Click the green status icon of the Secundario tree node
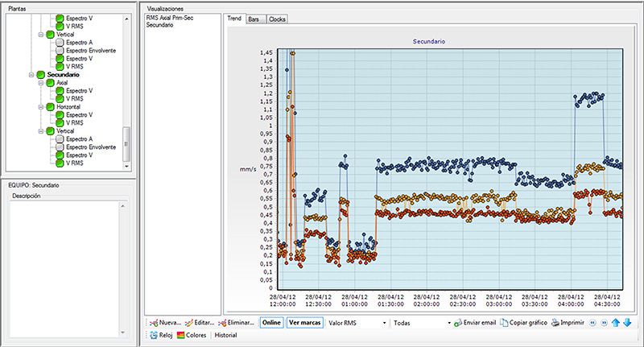 [41, 75]
